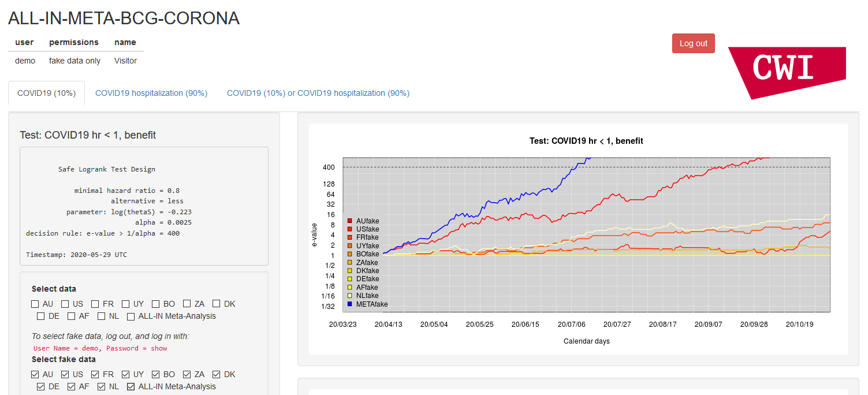The height and width of the screenshot is (395, 868).
Task: Click the e-value plot title
Action: tap(586, 141)
